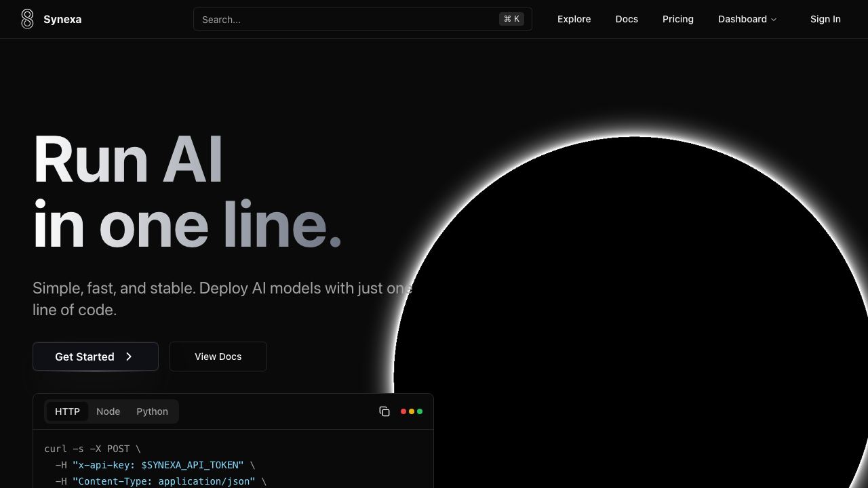Click the View Docs button

tap(218, 357)
